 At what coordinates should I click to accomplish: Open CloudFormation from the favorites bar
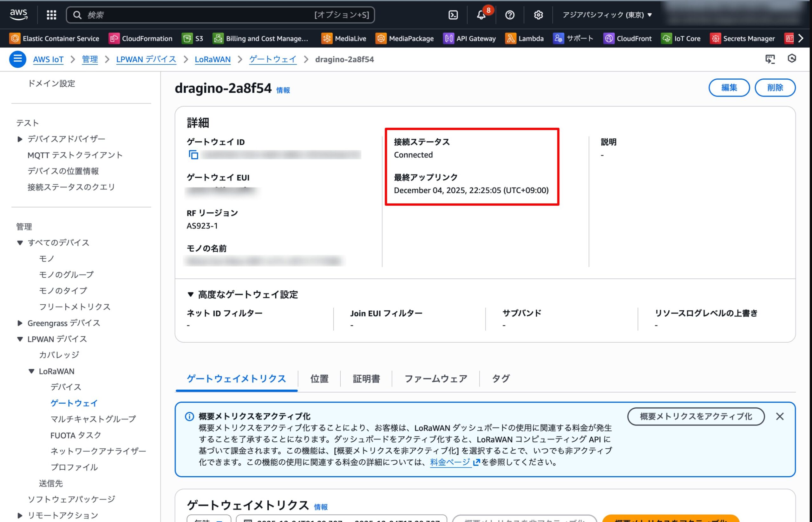pos(141,39)
